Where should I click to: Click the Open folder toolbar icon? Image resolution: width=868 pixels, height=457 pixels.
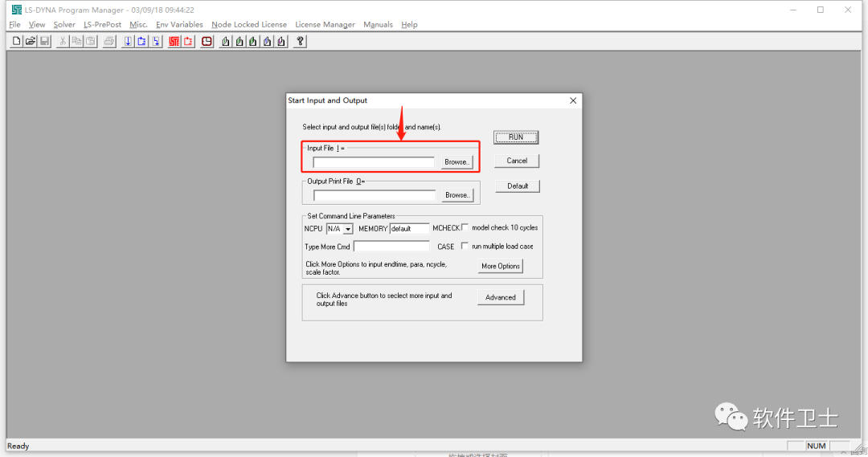pyautogui.click(x=31, y=41)
